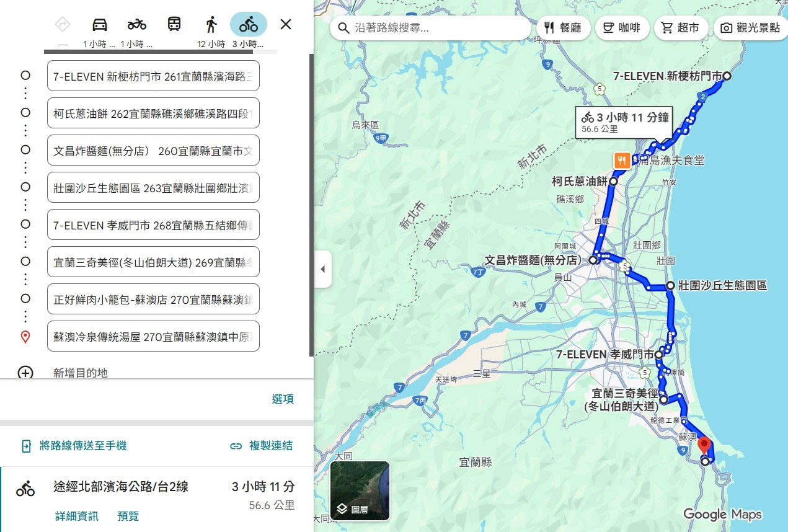Viewport: 788px width, 532px height.
Task: Copy link (複製連結) button
Action: coord(261,445)
